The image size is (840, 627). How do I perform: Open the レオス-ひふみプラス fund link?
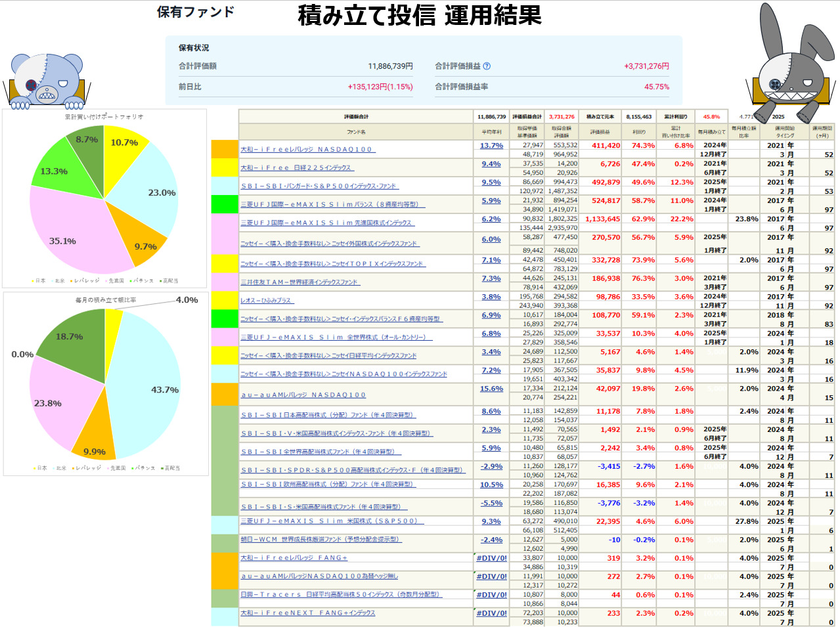coord(267,301)
